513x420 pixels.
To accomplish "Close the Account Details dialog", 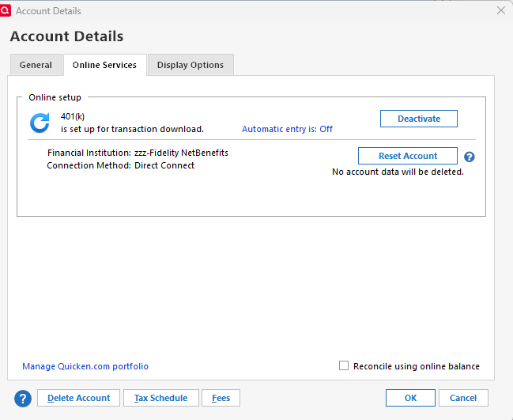I will 501,10.
